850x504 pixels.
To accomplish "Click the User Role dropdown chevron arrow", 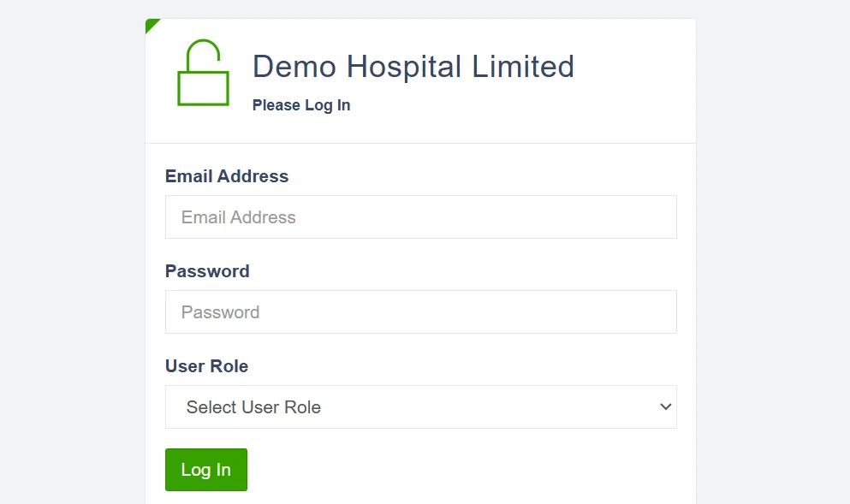I will point(665,407).
